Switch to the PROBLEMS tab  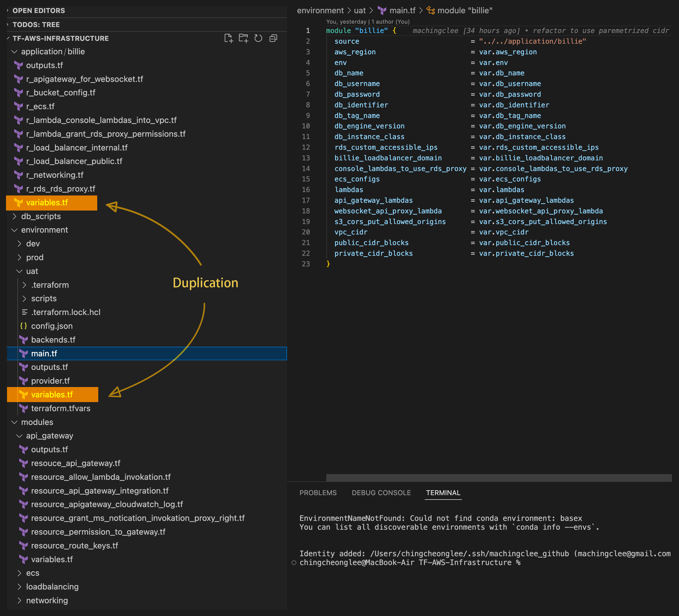coord(318,493)
